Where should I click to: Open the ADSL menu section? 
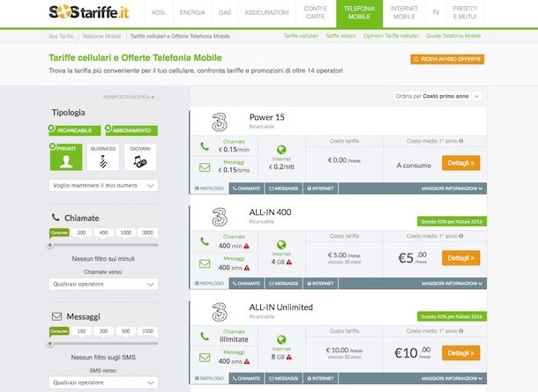(159, 12)
